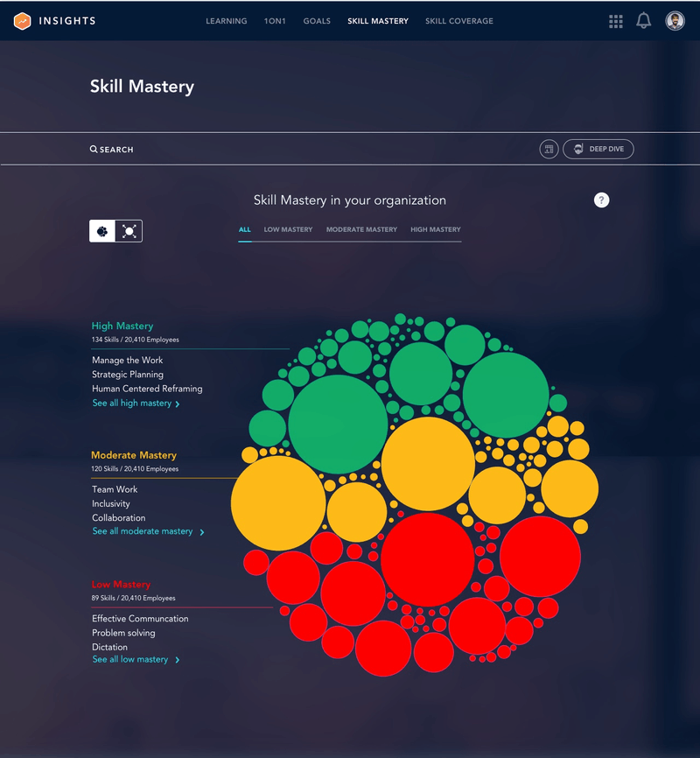Open the notifications bell

click(x=643, y=21)
